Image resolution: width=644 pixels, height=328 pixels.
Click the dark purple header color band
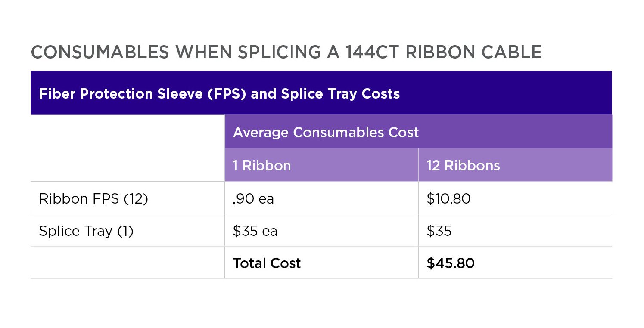click(321, 93)
